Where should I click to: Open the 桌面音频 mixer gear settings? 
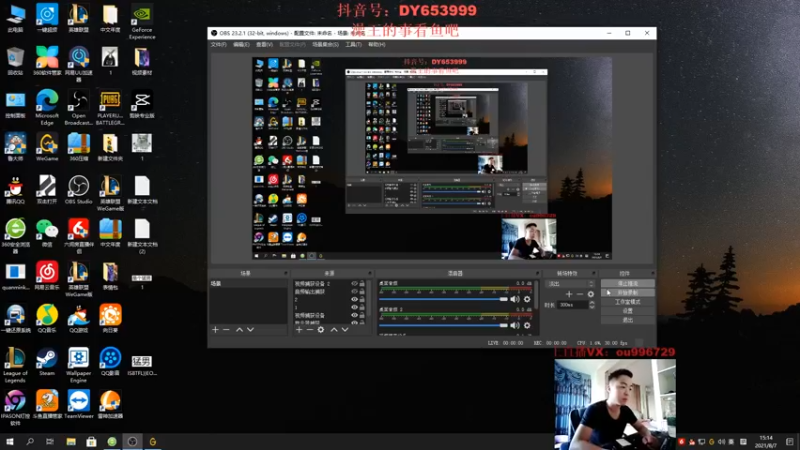[527, 299]
